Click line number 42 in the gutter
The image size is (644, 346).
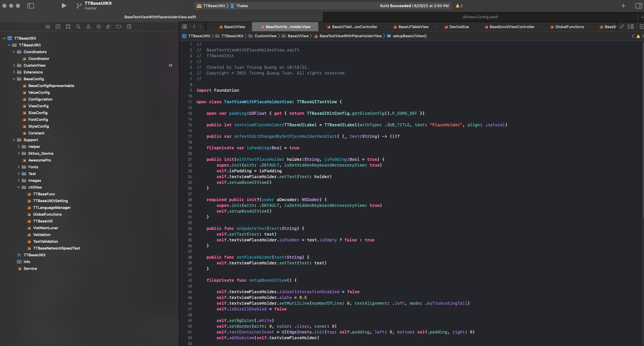pos(190,280)
